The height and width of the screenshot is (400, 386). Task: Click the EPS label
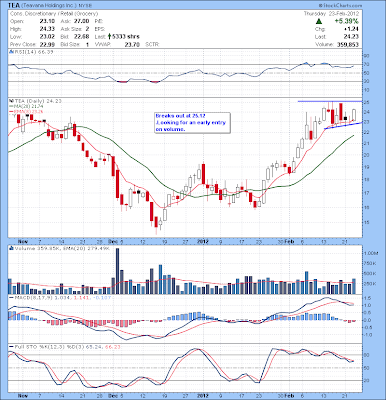pos(99,29)
